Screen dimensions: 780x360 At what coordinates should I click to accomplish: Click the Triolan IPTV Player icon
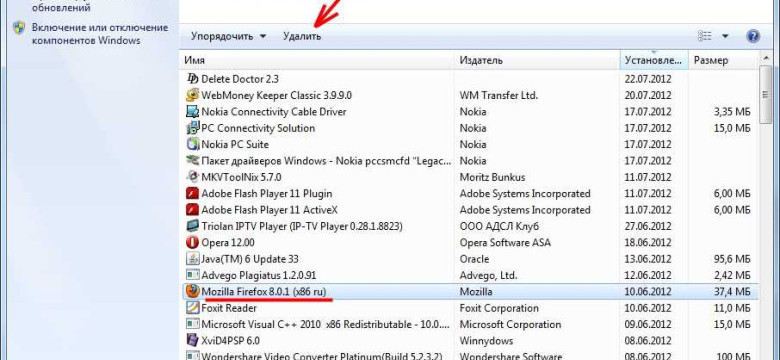tap(192, 226)
